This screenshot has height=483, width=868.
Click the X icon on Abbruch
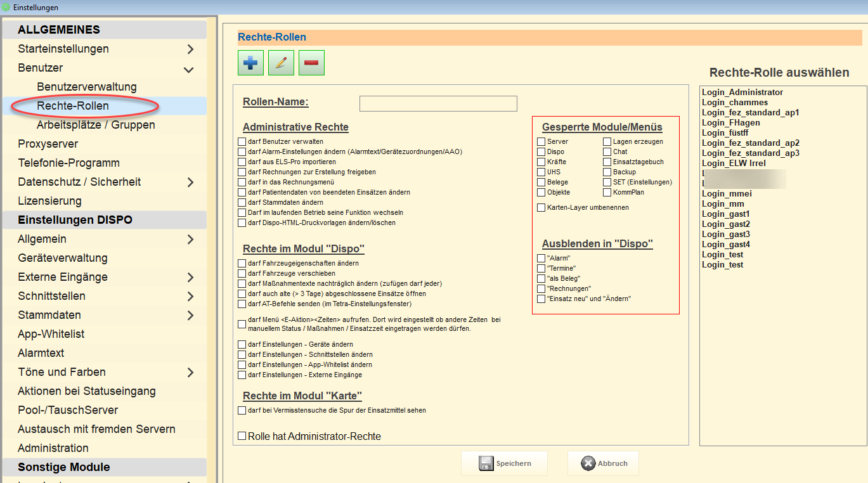pyautogui.click(x=588, y=463)
